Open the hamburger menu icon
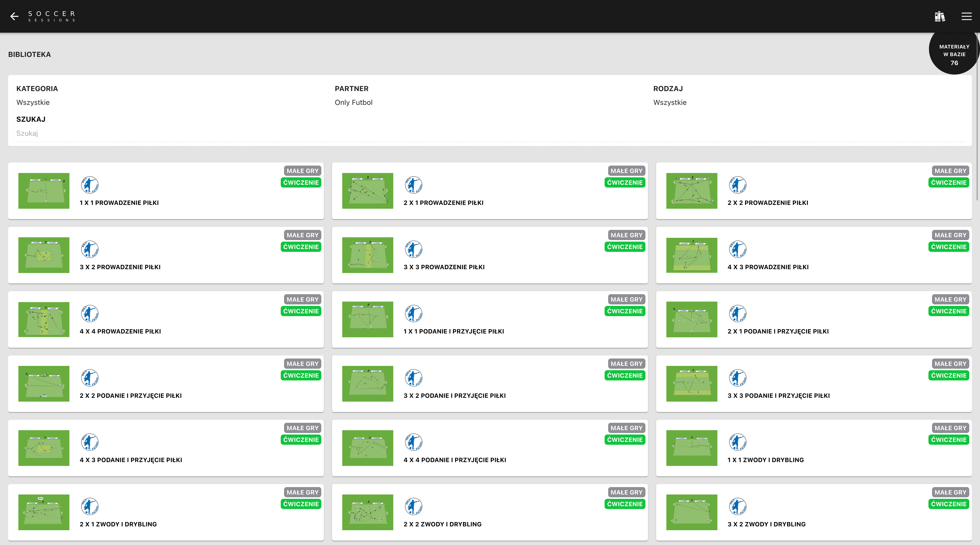Viewport: 980px width, 545px height. coord(966,16)
